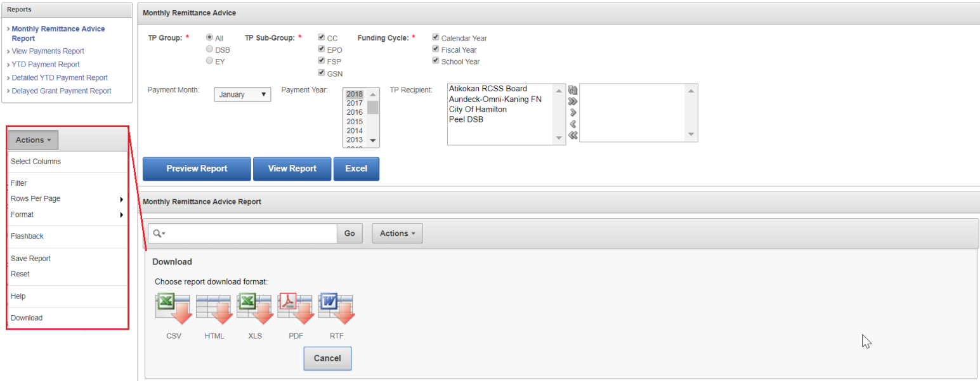
Task: Click Flashback in the Actions menu
Action: [x=27, y=236]
